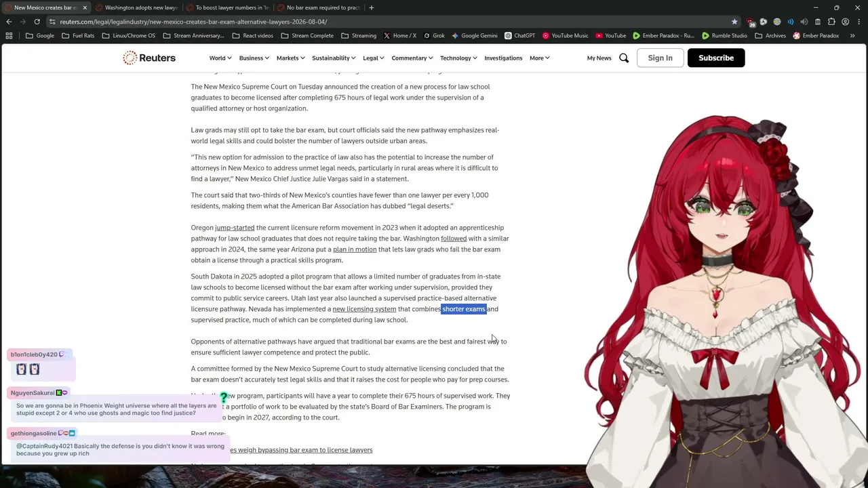Open the YouTube bookmark
Image resolution: width=868 pixels, height=488 pixels.
coord(611,36)
